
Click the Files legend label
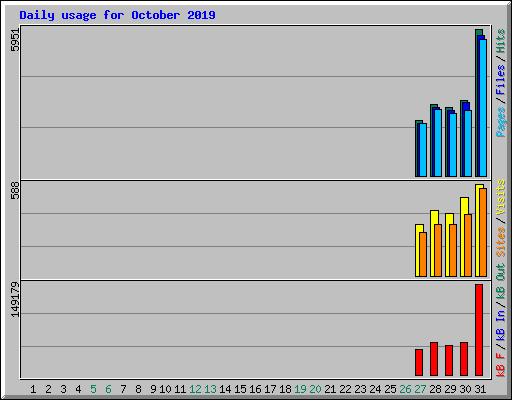point(500,80)
